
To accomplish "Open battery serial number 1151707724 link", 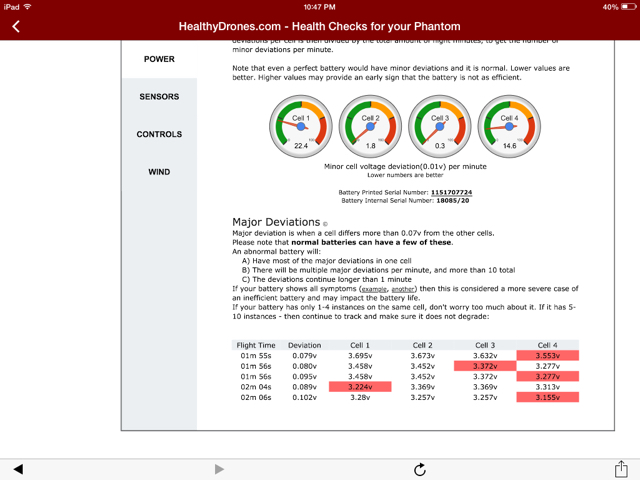I will [x=451, y=192].
